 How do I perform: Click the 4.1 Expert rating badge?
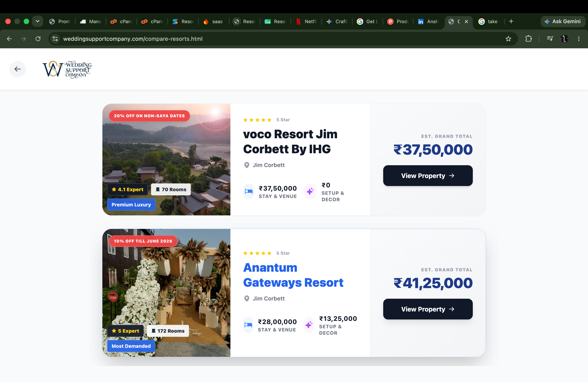(x=127, y=190)
